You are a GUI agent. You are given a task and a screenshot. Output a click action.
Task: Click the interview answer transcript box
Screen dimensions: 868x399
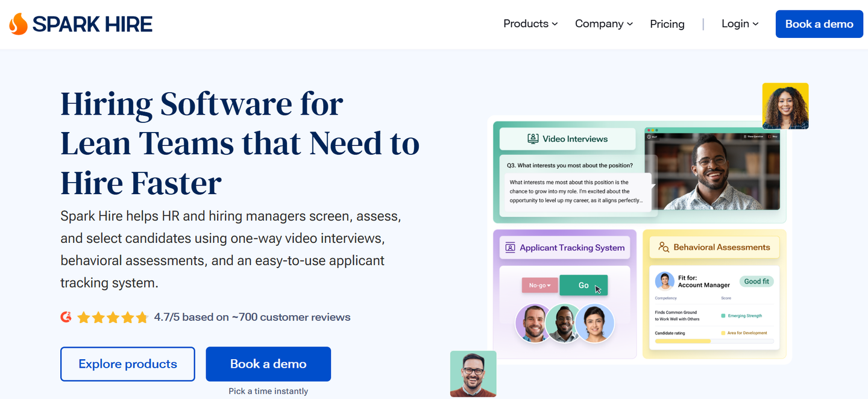pyautogui.click(x=577, y=192)
